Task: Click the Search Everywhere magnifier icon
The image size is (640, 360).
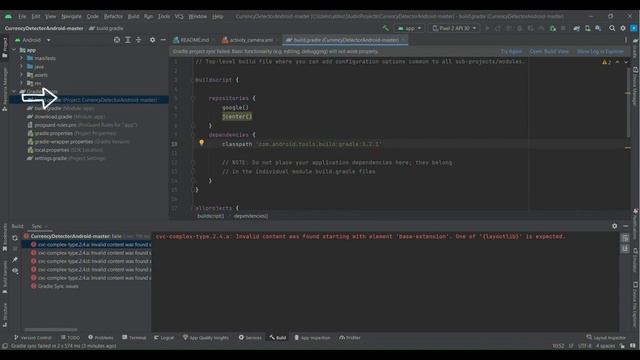Action: click(612, 28)
